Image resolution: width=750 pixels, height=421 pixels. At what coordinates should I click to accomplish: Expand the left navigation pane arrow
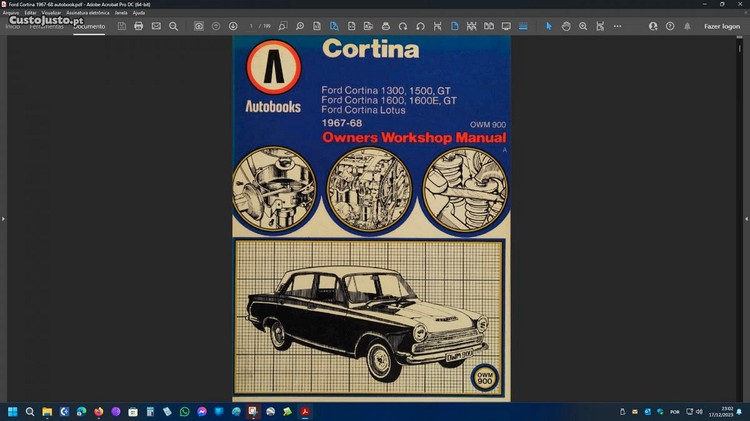pos(3,218)
